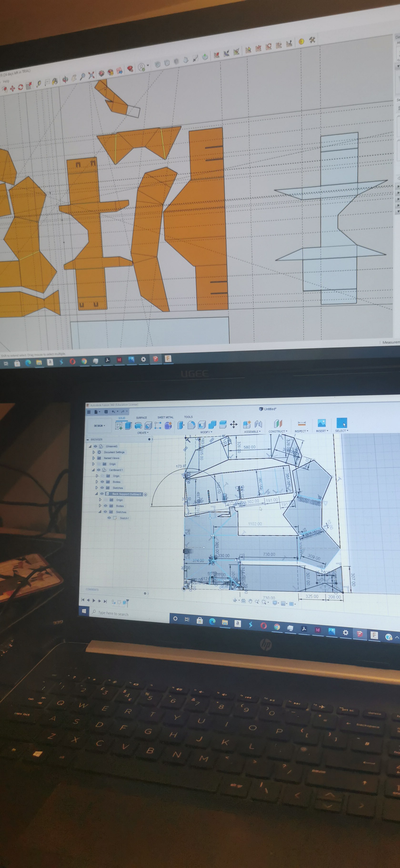Viewport: 400px width, 868px height.
Task: Toggle visibility eye of Back Support Outline:1
Action: [102, 494]
